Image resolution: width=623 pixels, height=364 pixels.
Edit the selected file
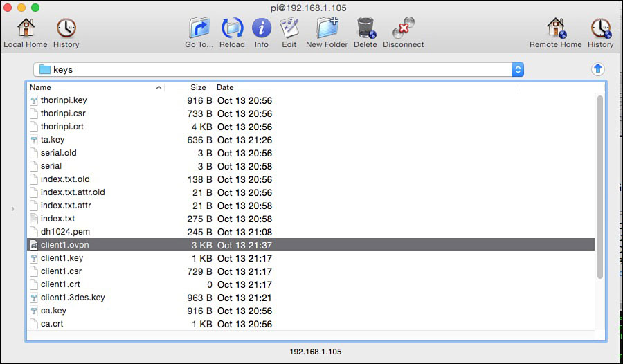pos(289,33)
